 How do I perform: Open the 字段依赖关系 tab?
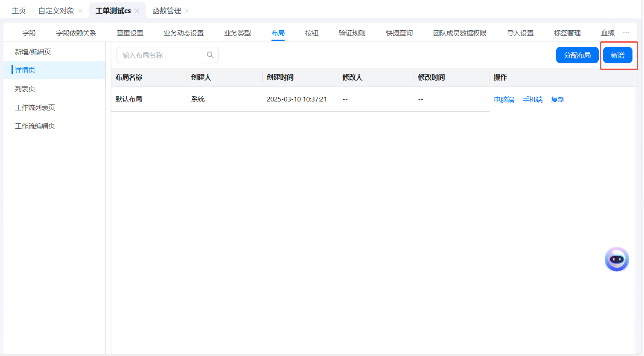[76, 33]
